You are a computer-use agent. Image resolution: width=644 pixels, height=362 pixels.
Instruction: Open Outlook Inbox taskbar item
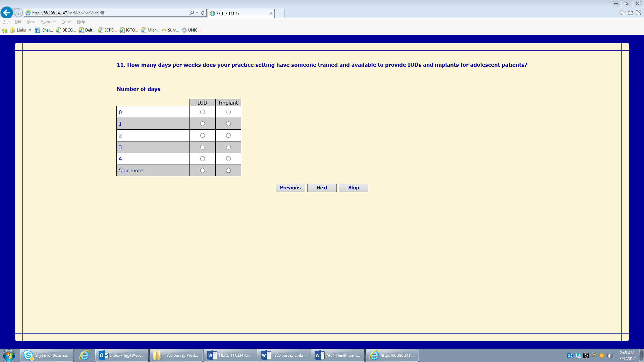[x=122, y=355]
